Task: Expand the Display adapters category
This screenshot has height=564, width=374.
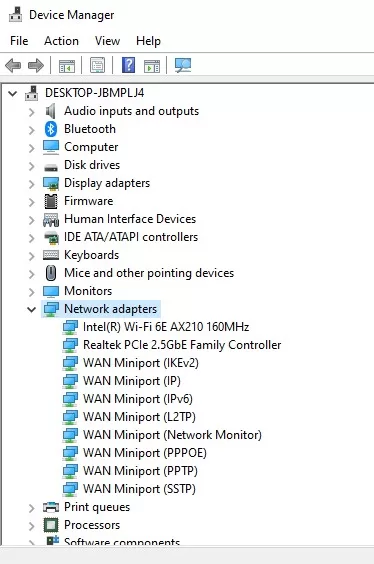Action: [x=32, y=184]
